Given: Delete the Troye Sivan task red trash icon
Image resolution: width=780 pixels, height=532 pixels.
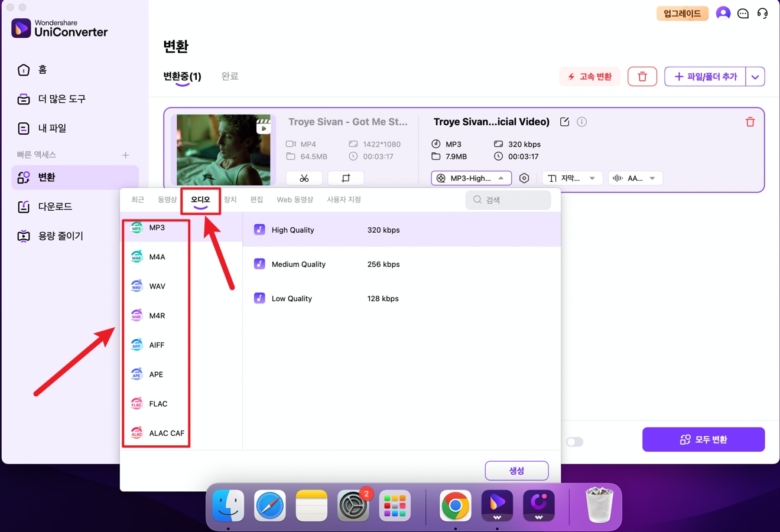Looking at the screenshot, I should 750,122.
